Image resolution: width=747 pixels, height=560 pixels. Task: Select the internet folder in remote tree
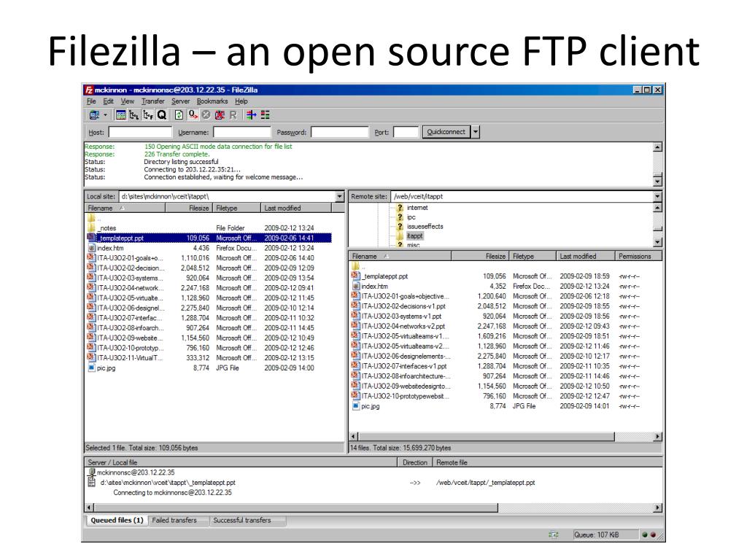(x=417, y=208)
